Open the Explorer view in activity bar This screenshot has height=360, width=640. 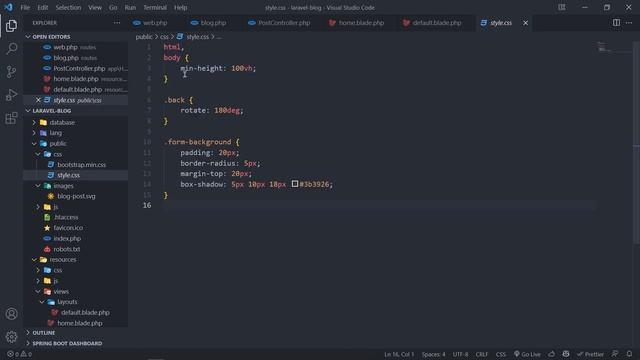[11, 26]
